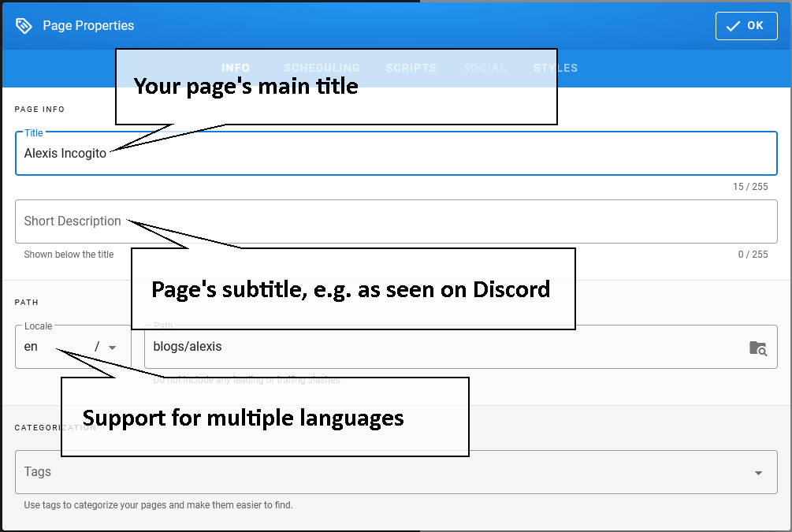Open the Locale dropdown arrow

click(x=112, y=348)
